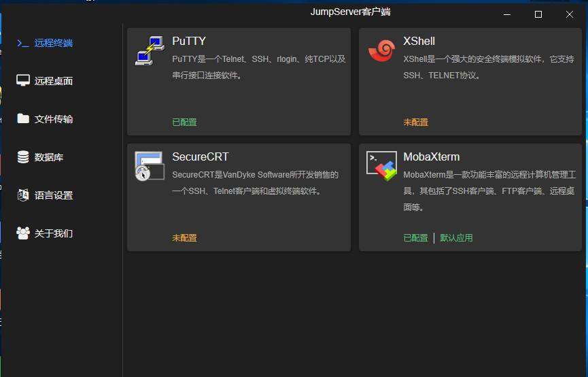
Task: Click the language icon beside 语言设置
Action: 23,195
